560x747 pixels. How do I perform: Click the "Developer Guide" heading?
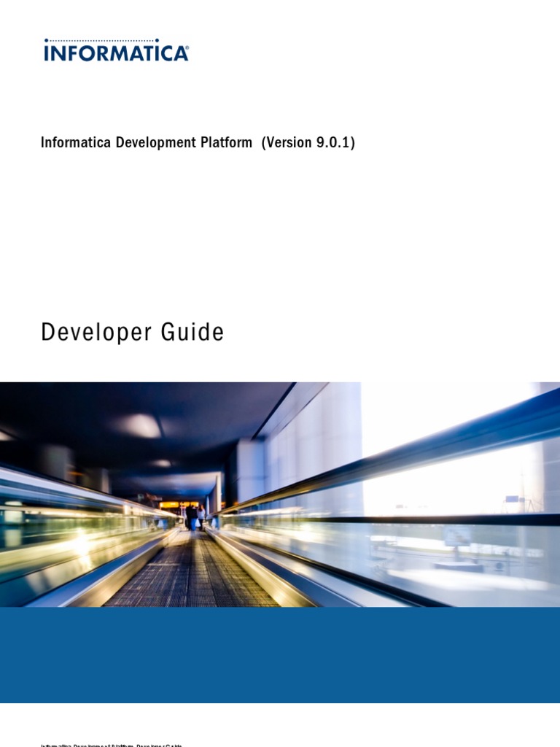point(133,332)
